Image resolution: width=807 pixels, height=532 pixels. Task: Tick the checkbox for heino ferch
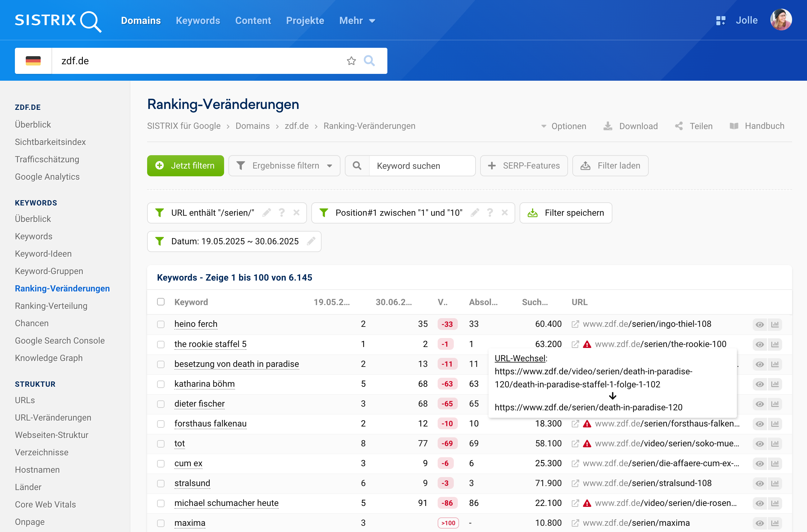pyautogui.click(x=161, y=324)
